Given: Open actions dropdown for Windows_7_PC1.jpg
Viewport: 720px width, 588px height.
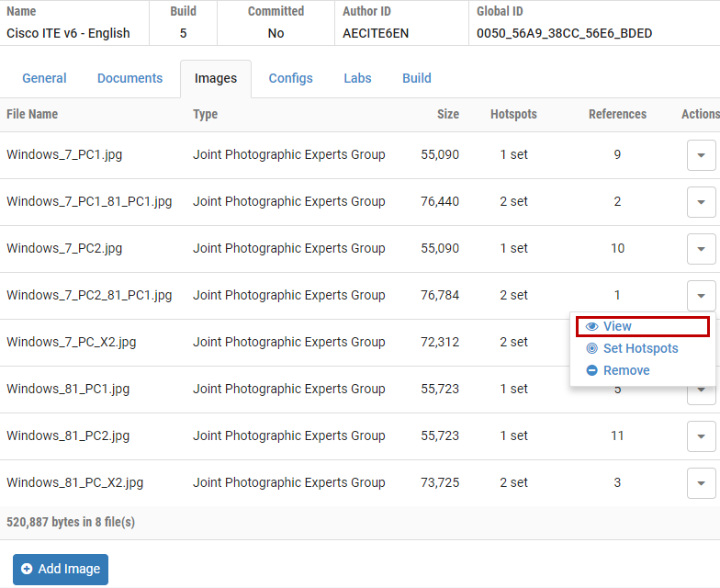Looking at the screenshot, I should [x=702, y=155].
